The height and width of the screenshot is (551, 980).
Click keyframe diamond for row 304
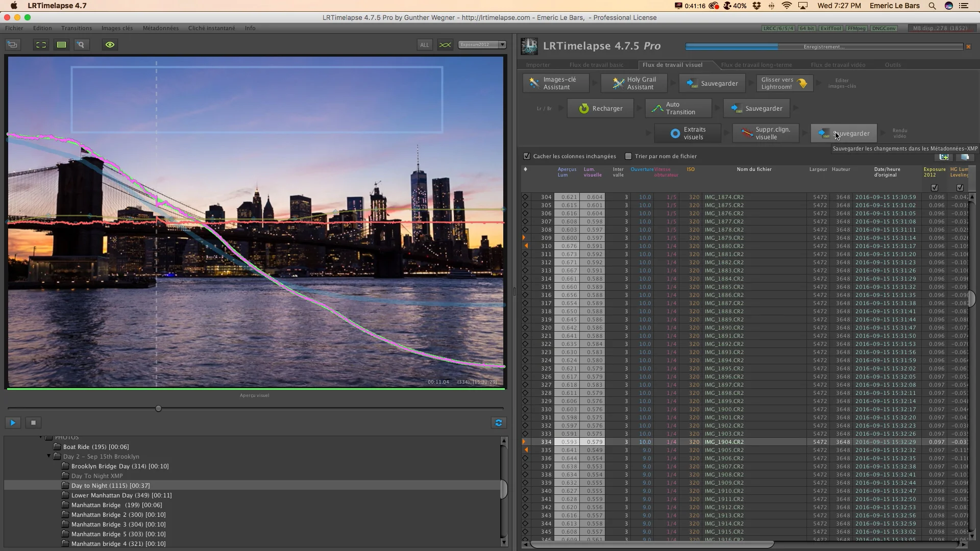point(525,197)
